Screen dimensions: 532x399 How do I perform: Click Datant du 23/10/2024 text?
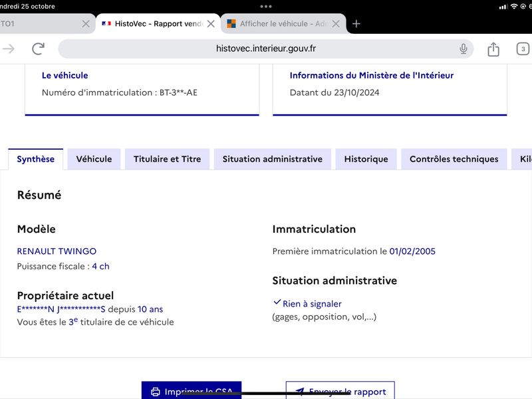click(x=334, y=92)
